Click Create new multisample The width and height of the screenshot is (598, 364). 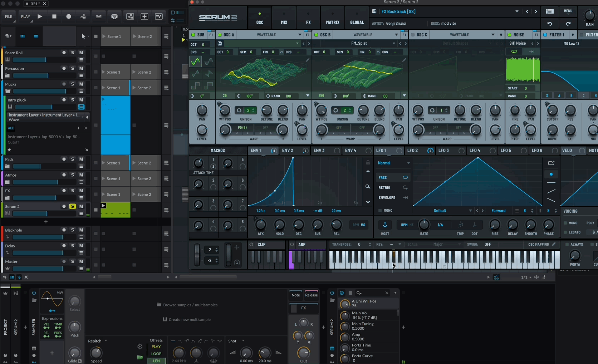point(187,320)
